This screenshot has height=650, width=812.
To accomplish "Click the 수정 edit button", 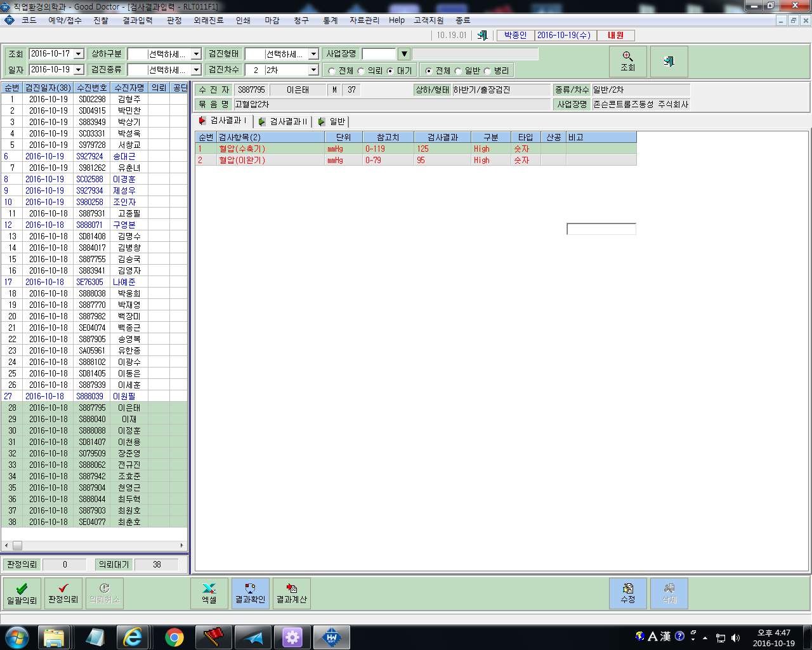I will tap(628, 594).
